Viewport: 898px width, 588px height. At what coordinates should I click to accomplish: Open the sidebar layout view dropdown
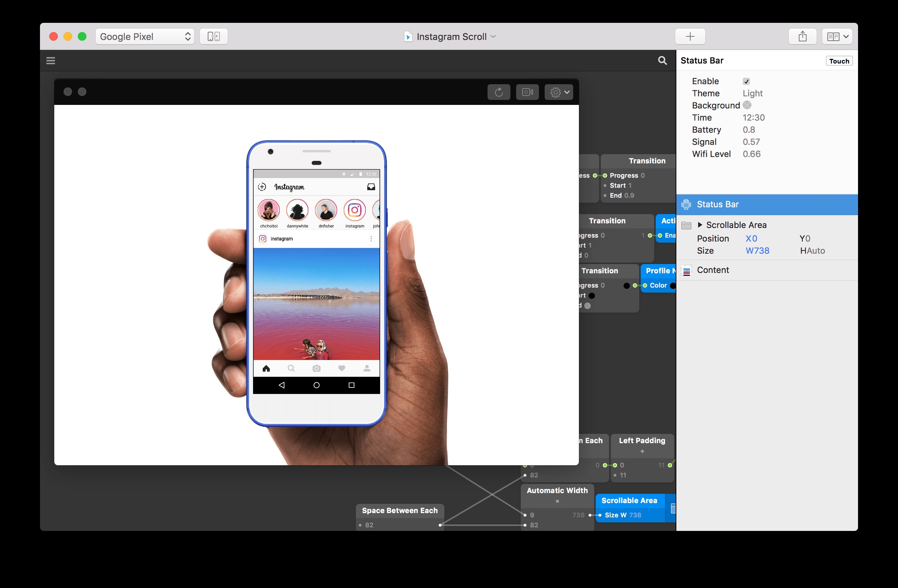[837, 37]
